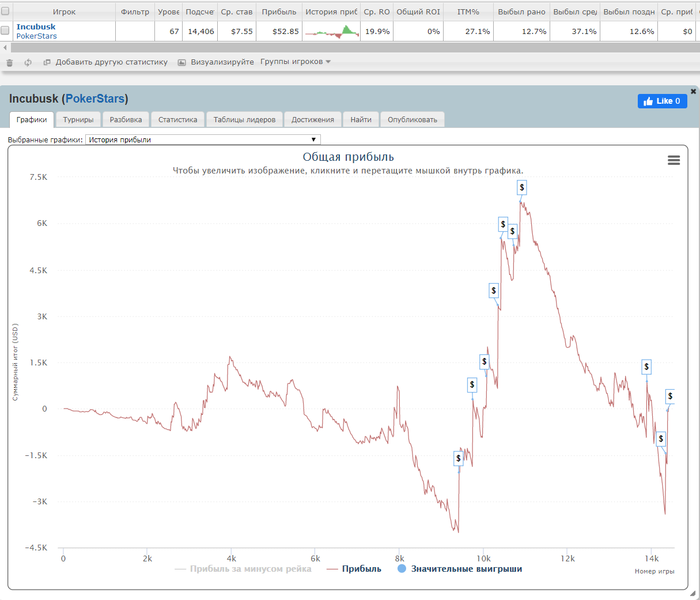Click the horizontal table scrollbar
700x600 pixels.
click(353, 47)
